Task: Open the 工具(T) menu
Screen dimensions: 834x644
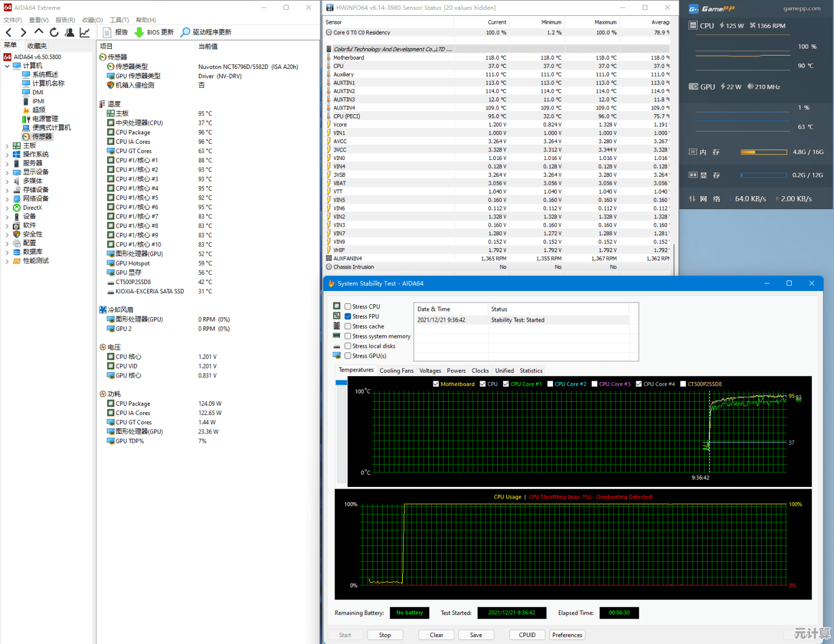Action: (x=119, y=20)
